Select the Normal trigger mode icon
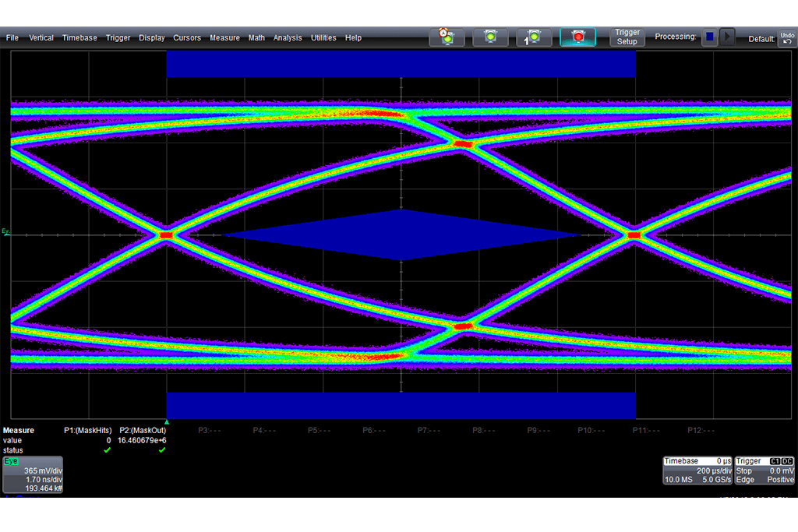The width and height of the screenshot is (798, 532). [490, 37]
